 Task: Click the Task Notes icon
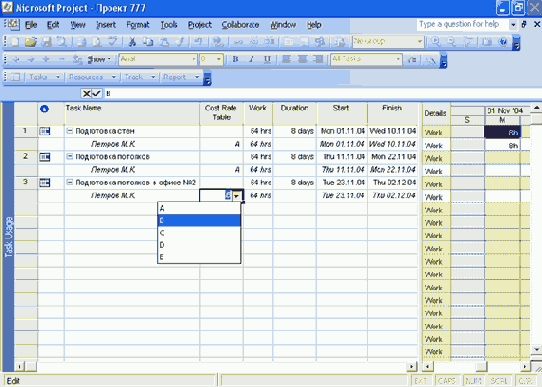point(304,42)
